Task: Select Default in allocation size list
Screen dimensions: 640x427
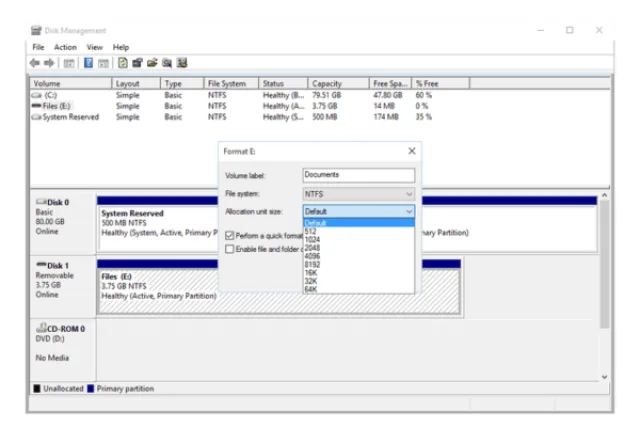Action: (x=359, y=223)
